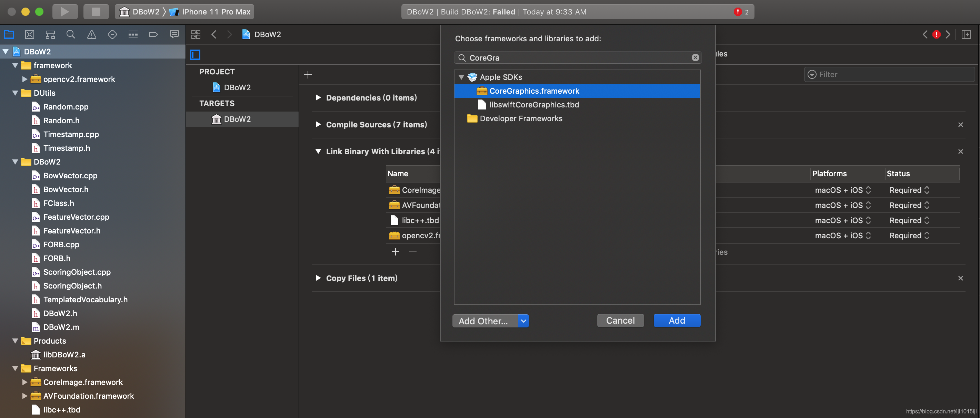
Task: Remove Compile Sources phase with X
Action: point(960,125)
